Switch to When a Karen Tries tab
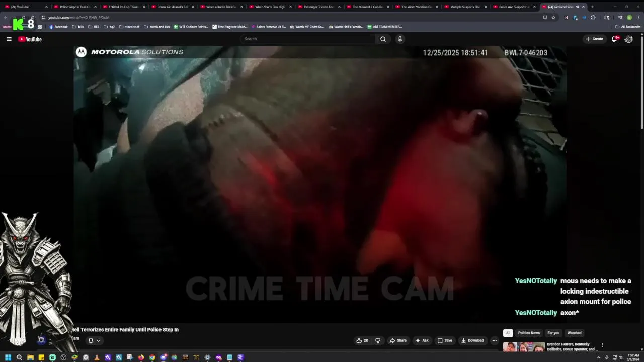This screenshot has width=644, height=362. click(x=221, y=7)
